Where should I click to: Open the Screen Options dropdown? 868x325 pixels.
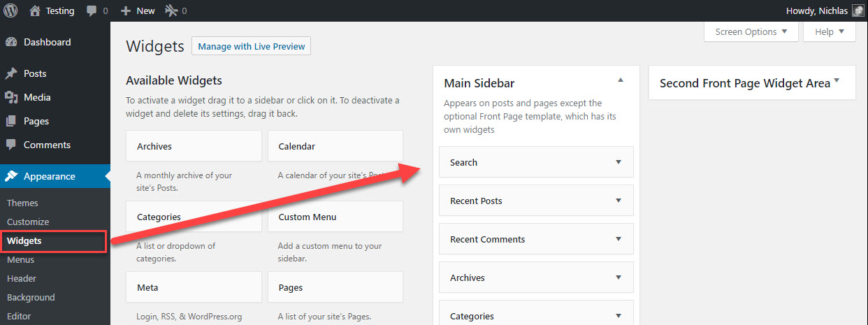pyautogui.click(x=751, y=31)
